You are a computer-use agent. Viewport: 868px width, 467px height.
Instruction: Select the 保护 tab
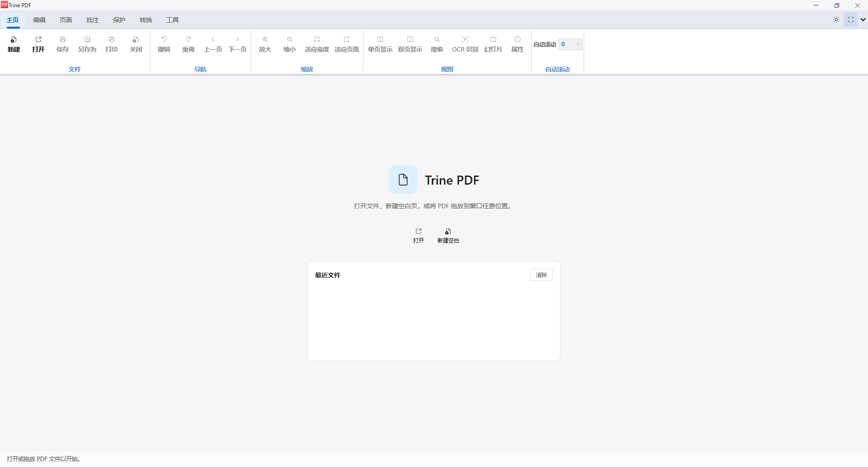pos(119,20)
